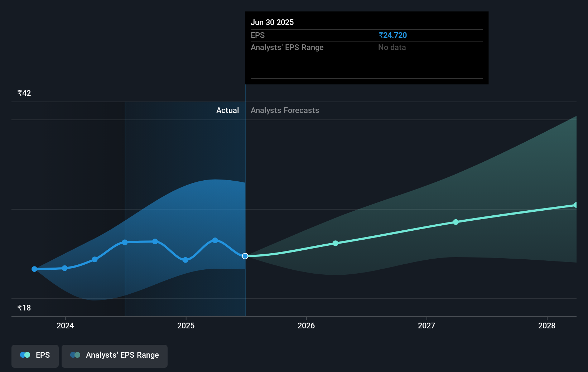The image size is (588, 372).
Task: Select the EPS point at mid-2024
Action: [x=125, y=242]
